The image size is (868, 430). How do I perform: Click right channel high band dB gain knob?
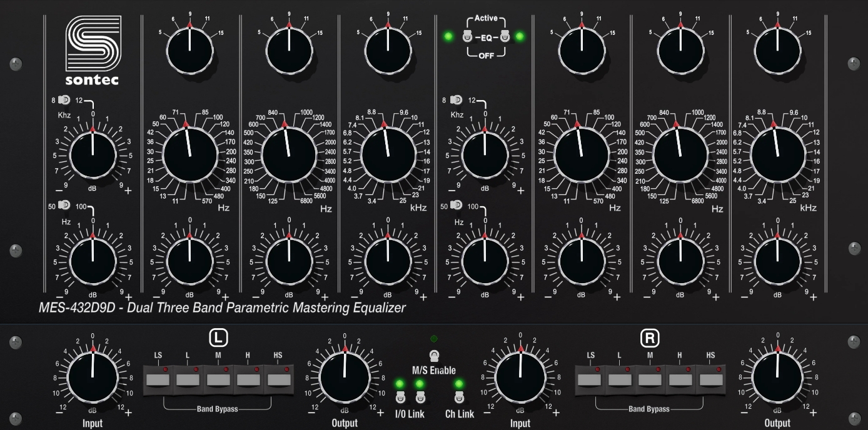coord(778,260)
